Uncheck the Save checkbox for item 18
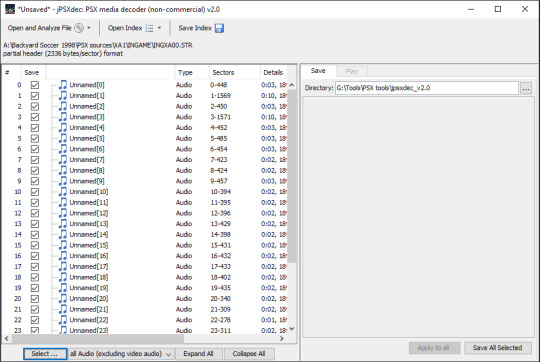540x362 pixels. pos(35,277)
